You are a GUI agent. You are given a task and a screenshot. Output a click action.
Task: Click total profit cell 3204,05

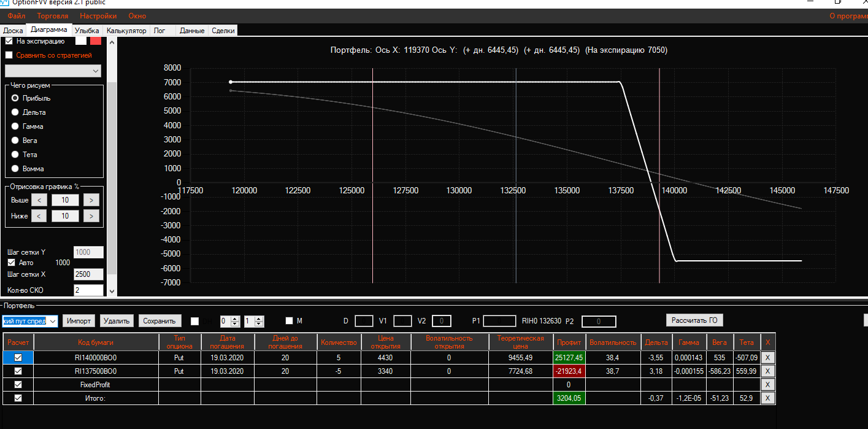[569, 398]
